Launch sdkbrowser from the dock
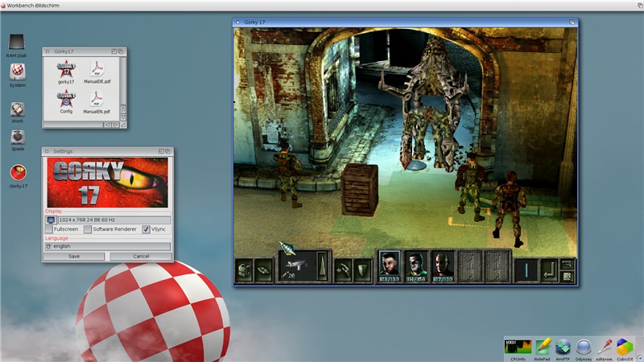This screenshot has height=362, width=644. (x=605, y=349)
